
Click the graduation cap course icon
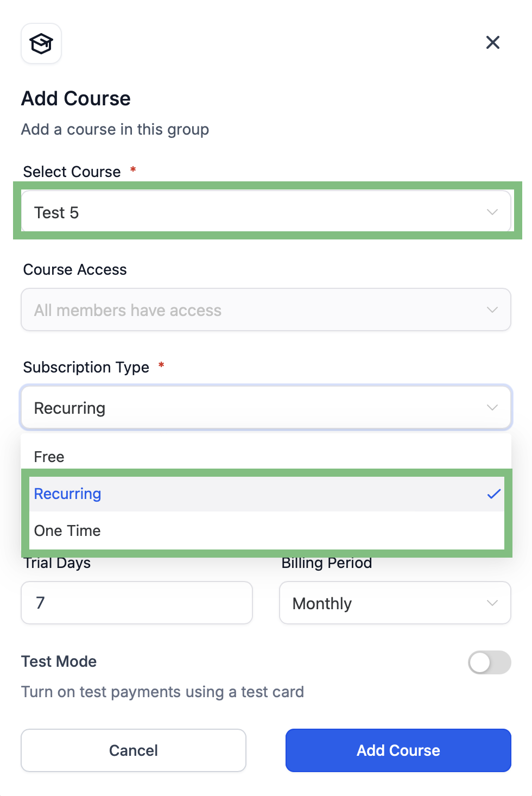coord(41,43)
